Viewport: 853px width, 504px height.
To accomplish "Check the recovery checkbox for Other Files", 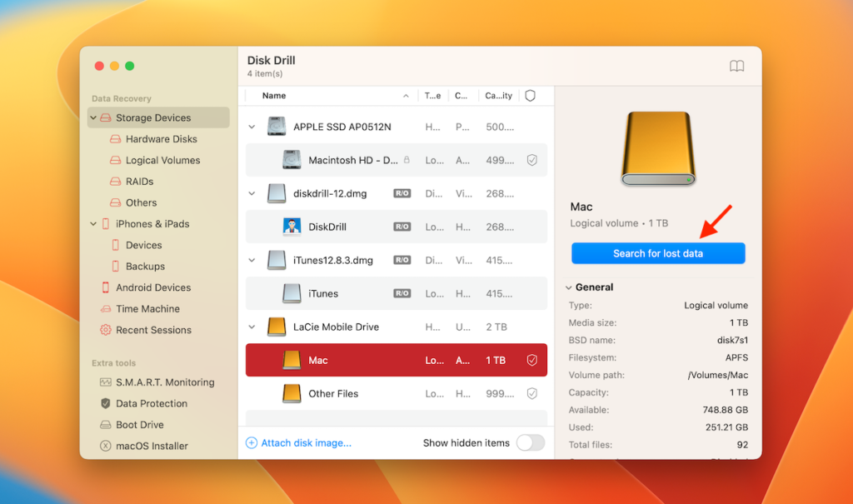I will (x=531, y=393).
